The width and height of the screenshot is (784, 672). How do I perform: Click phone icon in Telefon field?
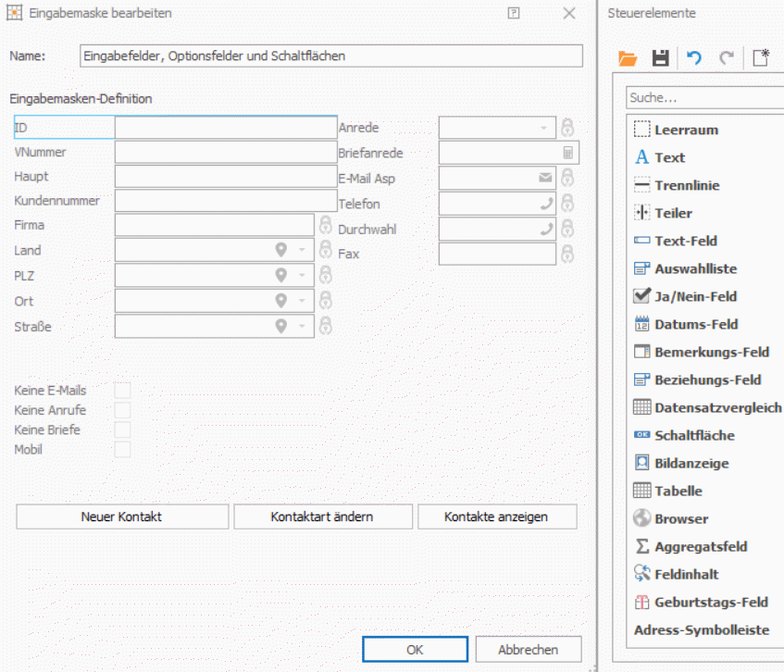546,203
